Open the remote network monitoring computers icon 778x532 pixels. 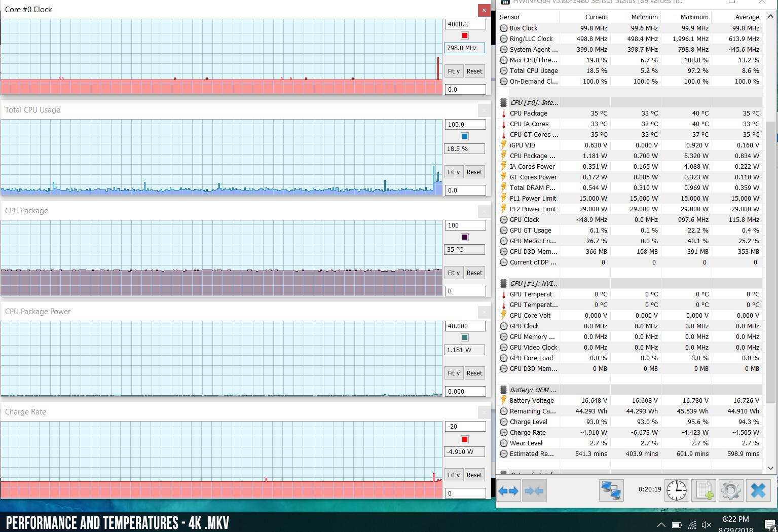pos(611,490)
